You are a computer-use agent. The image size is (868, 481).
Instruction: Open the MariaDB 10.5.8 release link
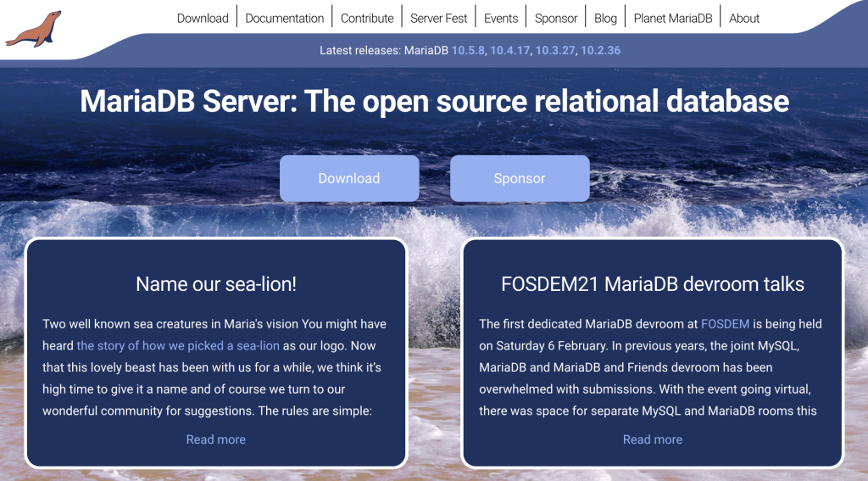tap(468, 50)
